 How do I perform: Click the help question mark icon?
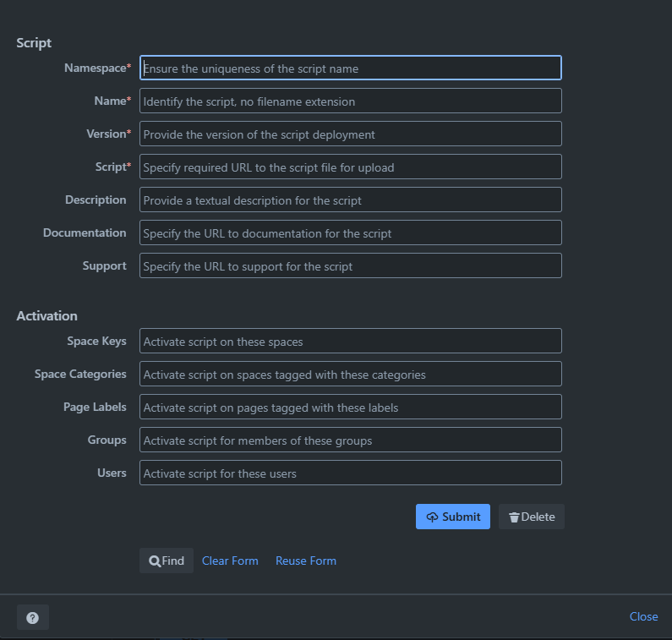click(32, 617)
